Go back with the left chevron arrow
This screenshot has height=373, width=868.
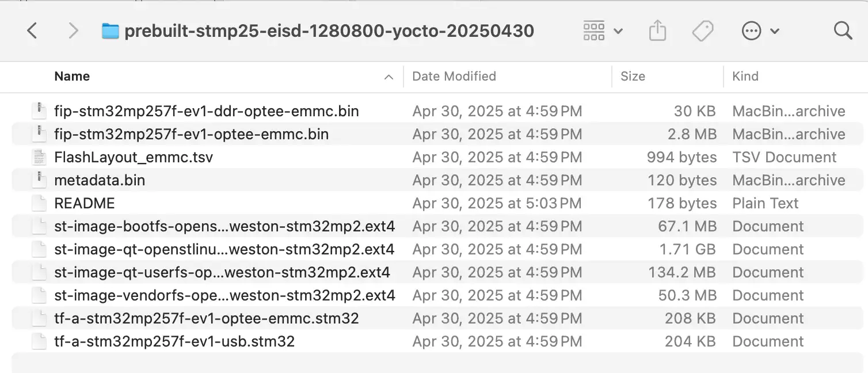point(32,31)
